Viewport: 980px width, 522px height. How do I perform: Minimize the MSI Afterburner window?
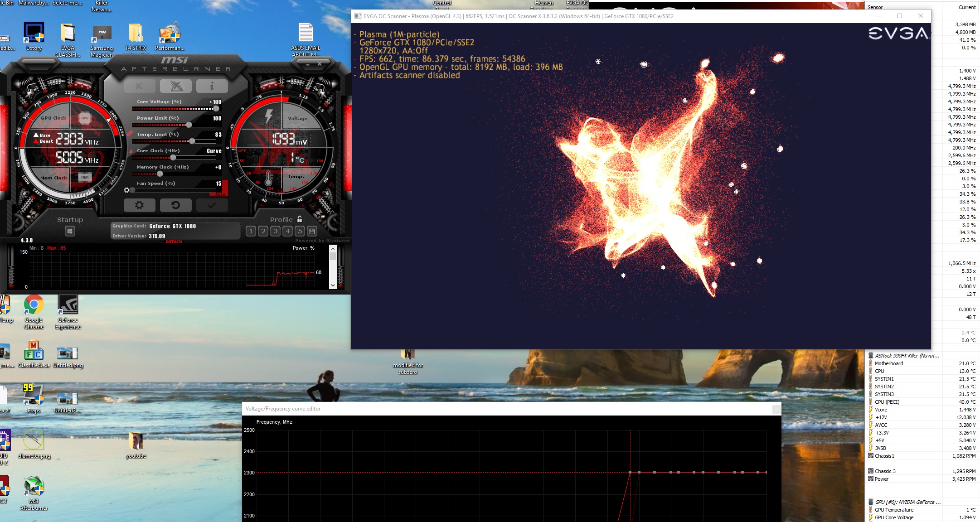tap(308, 64)
